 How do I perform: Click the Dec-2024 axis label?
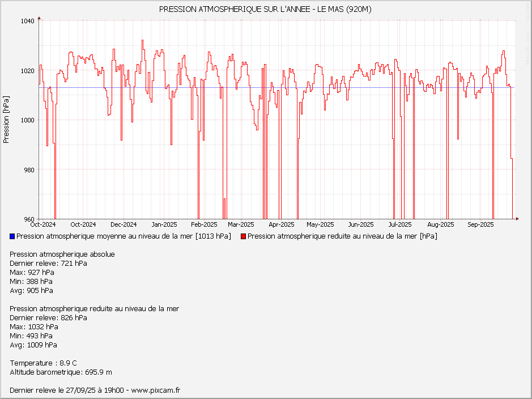[x=123, y=224]
